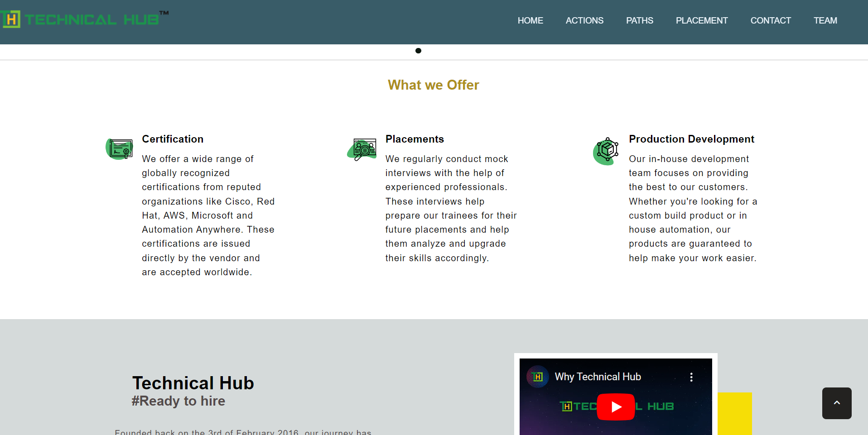Click the Production Development heading

click(691, 139)
